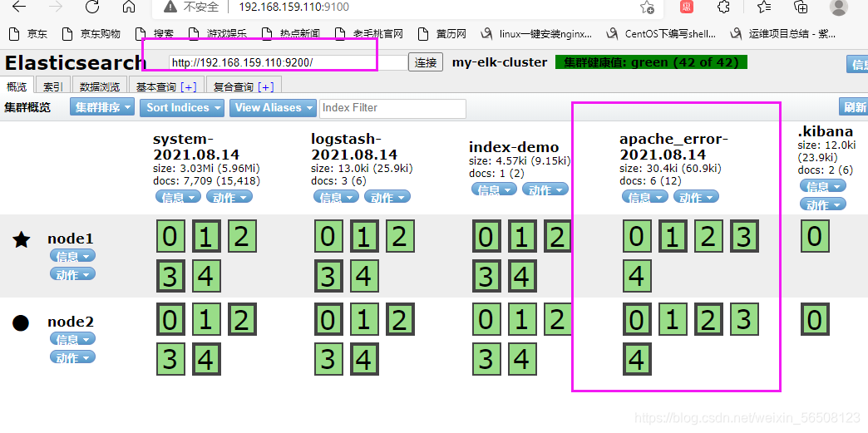The width and height of the screenshot is (868, 433).
Task: Focus the Elasticsearch connection URL field
Action: click(x=288, y=62)
